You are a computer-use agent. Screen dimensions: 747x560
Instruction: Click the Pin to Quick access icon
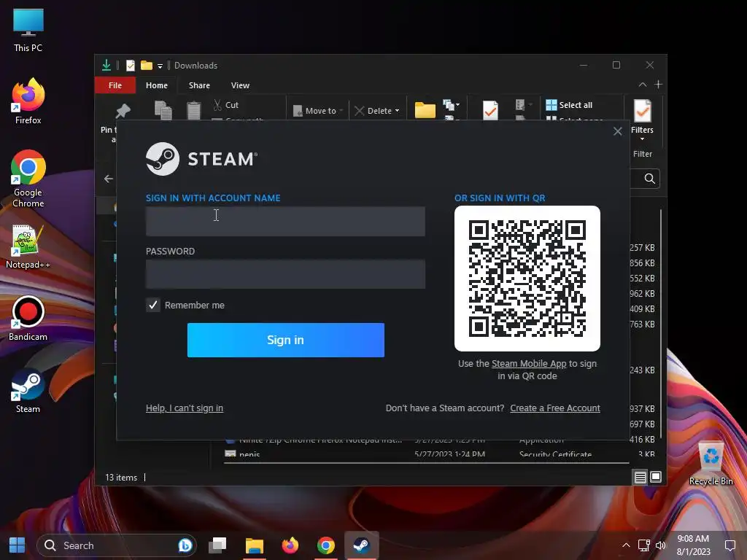(123, 111)
